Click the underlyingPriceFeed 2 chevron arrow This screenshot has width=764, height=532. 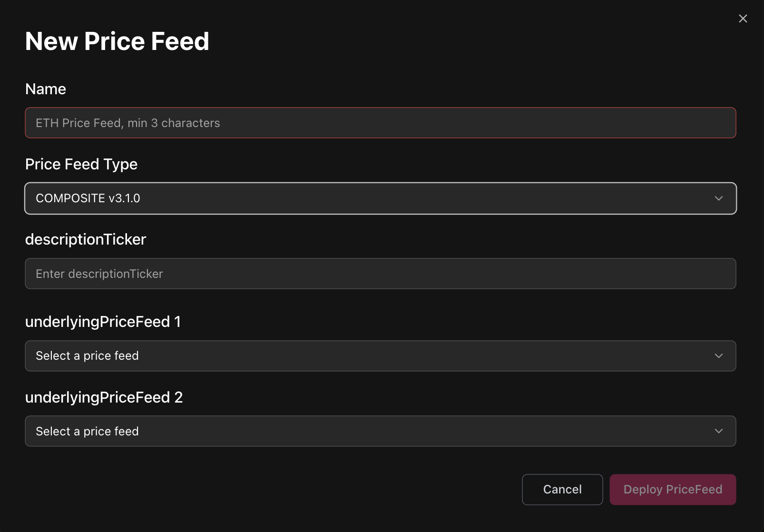[718, 431]
